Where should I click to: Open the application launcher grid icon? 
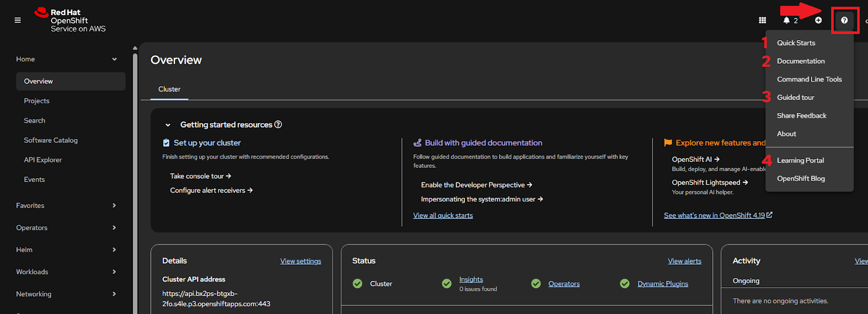(762, 20)
